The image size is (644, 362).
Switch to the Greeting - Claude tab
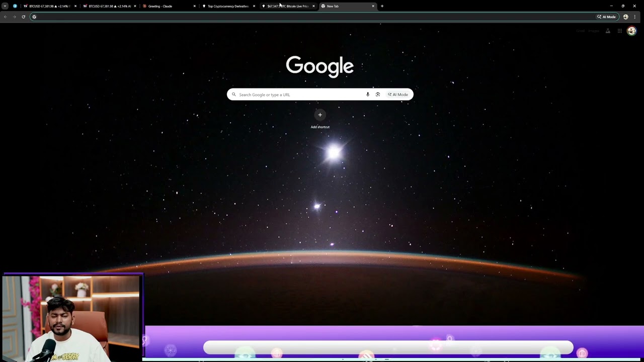[x=166, y=6]
